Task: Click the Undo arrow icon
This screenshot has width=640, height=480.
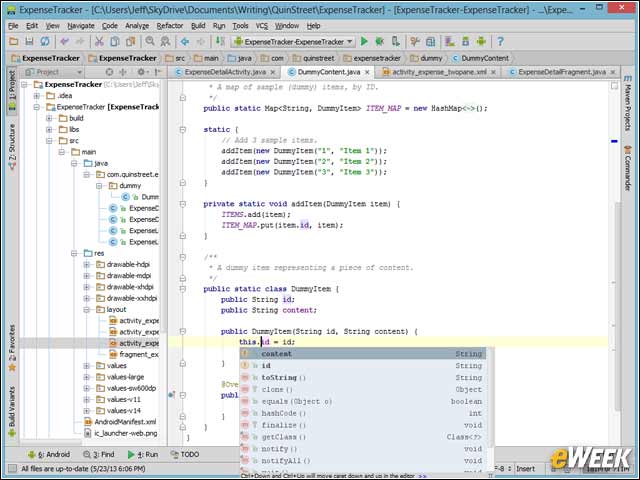Action: coord(64,41)
